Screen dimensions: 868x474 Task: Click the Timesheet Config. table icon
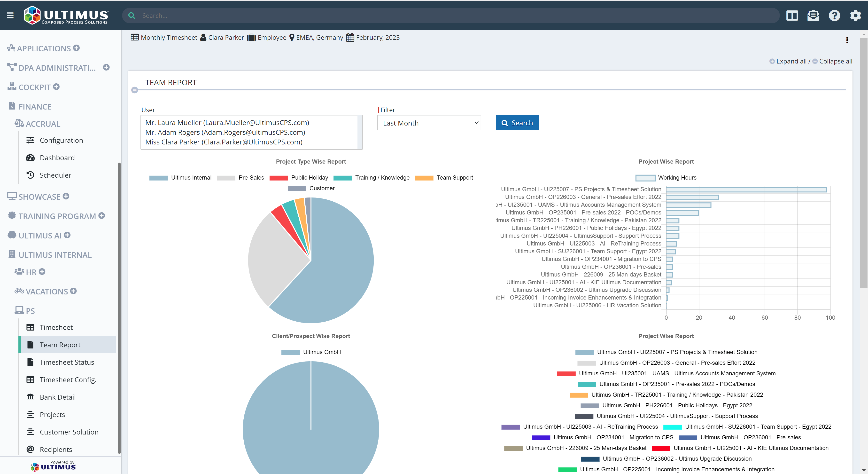(x=30, y=379)
